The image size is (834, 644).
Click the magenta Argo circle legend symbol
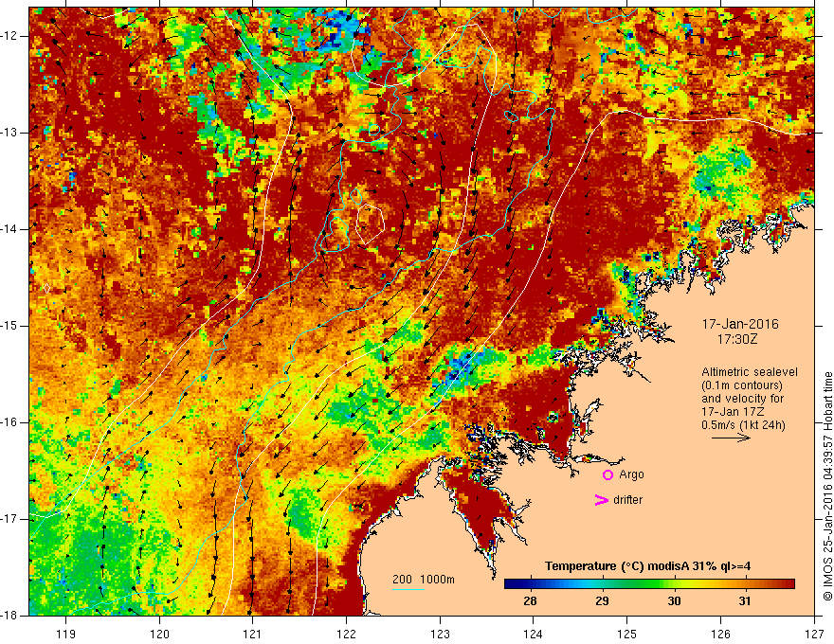pos(607,474)
